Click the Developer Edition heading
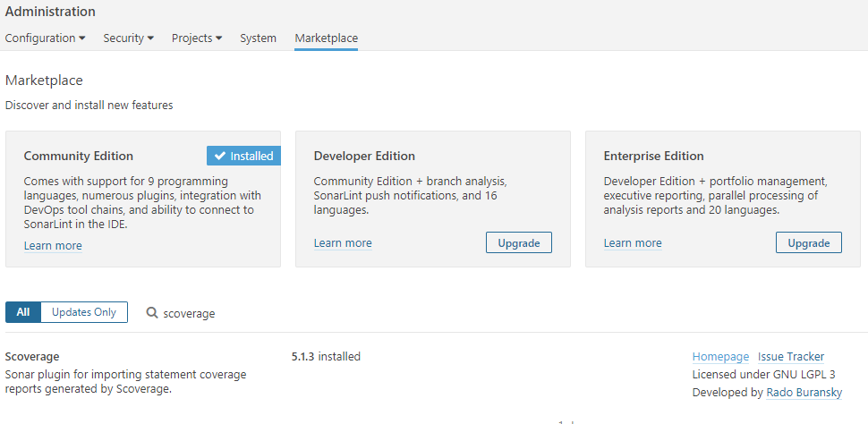 pos(364,157)
